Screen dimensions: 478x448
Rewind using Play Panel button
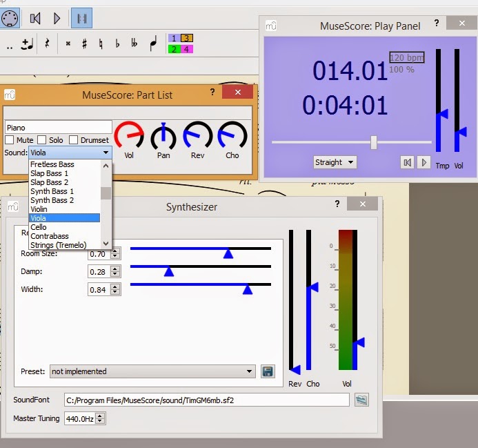tap(407, 162)
